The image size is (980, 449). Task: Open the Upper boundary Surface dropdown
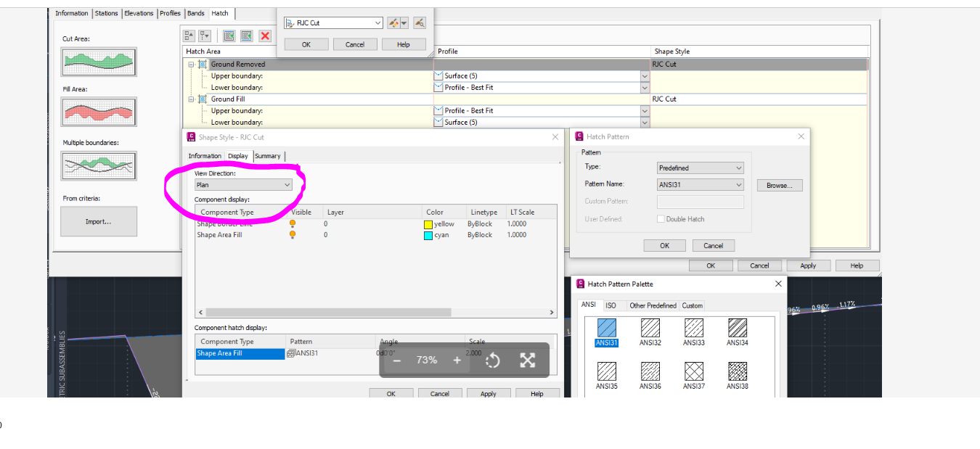[x=644, y=75]
